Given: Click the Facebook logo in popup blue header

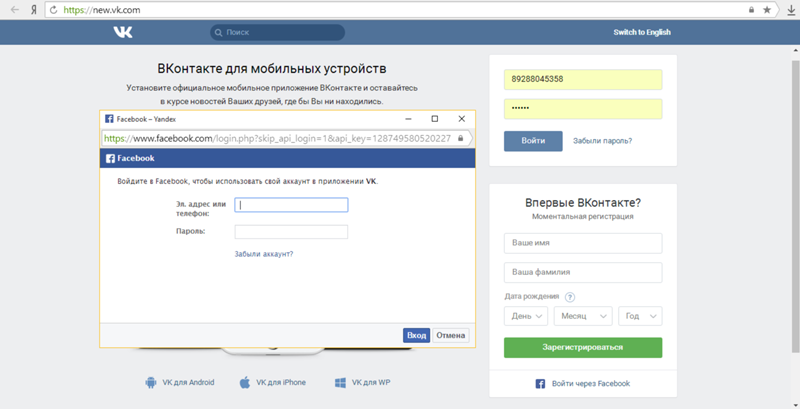Looking at the screenshot, I should [110, 159].
